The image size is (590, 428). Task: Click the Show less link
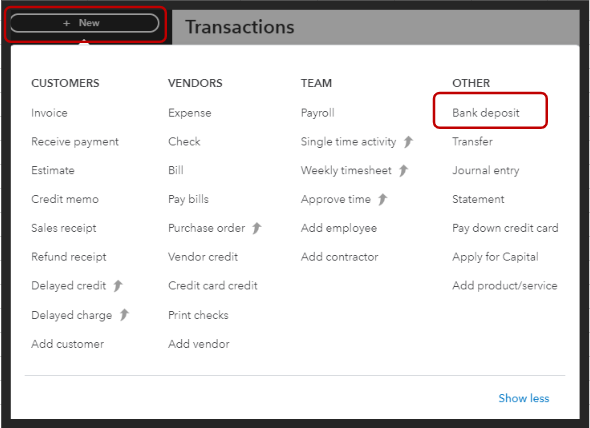coord(524,398)
